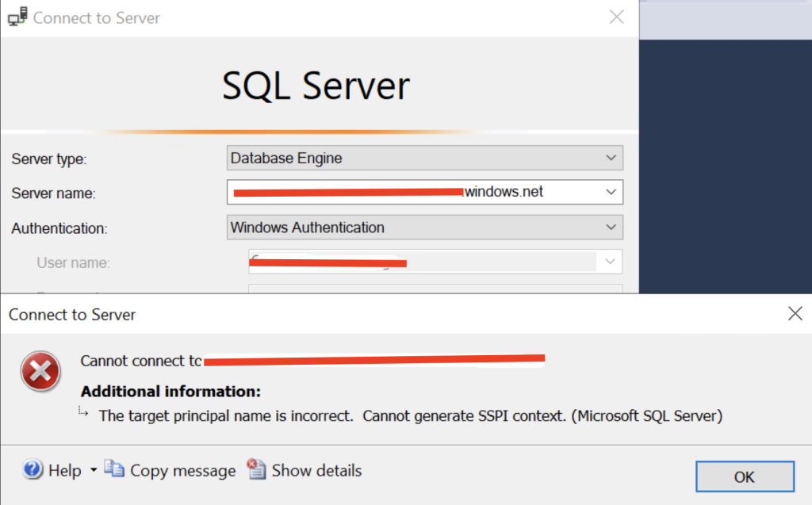812x505 pixels.
Task: Click the Copy message clipboard icon
Action: [114, 469]
